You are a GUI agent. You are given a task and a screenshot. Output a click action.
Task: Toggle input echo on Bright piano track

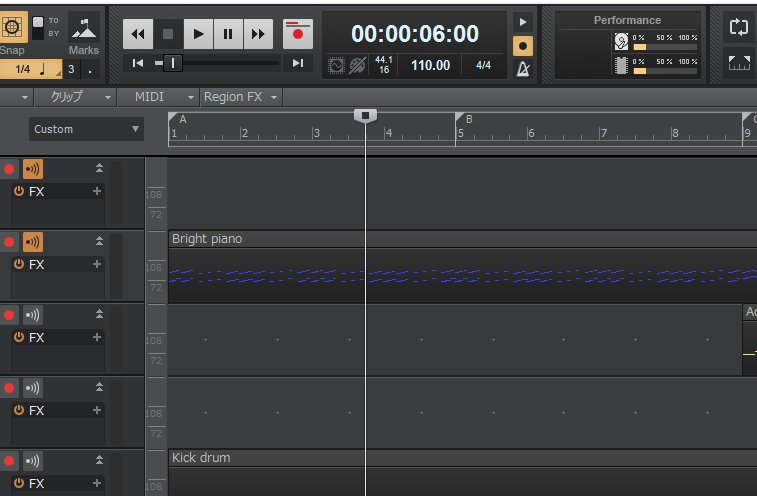tap(32, 242)
